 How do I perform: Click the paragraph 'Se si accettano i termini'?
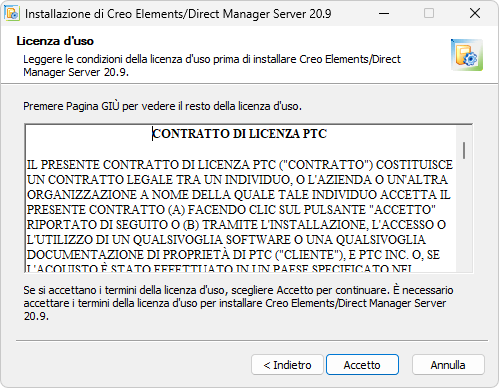pos(238,303)
